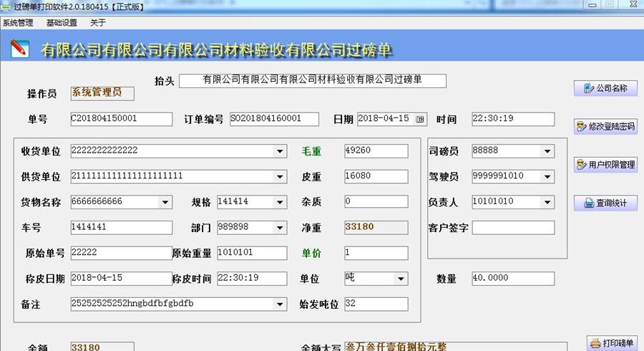Expand 收货单位 dropdown
Viewport: 644px width, 351px height.
[280, 151]
